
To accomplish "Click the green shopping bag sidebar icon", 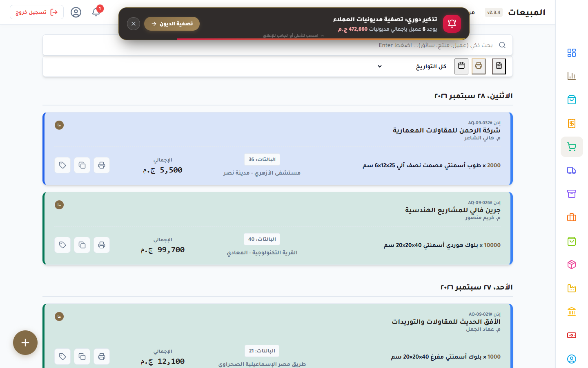I will point(572,241).
